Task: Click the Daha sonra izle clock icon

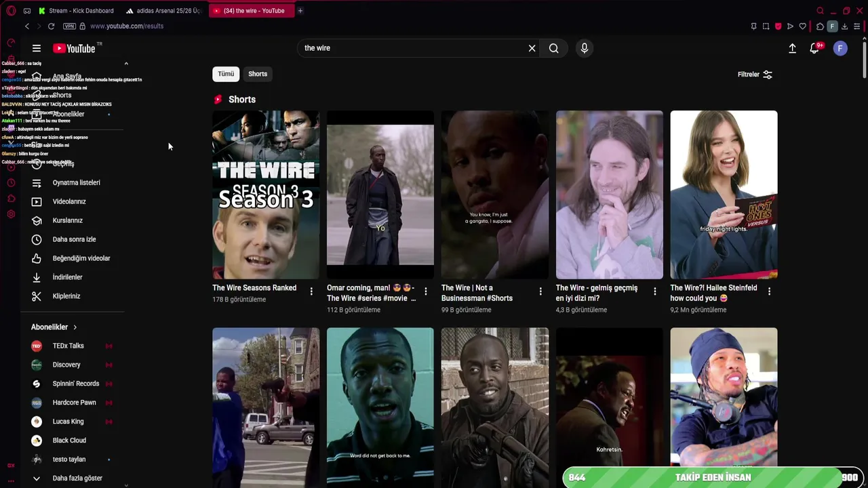Action: coord(37,239)
